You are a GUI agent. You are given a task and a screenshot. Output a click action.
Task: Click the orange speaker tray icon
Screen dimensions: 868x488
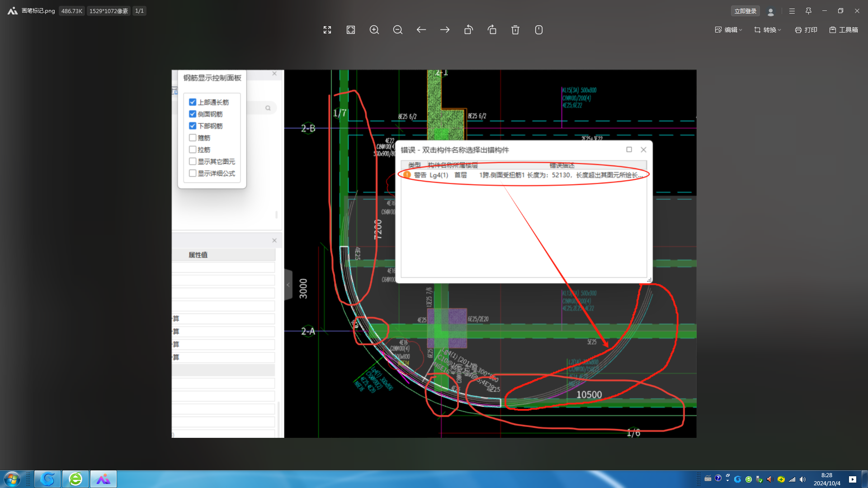tap(770, 479)
